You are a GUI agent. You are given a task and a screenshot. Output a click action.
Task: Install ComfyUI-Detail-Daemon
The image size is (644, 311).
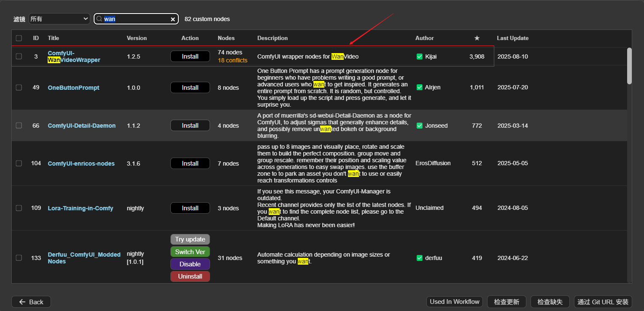coord(190,126)
